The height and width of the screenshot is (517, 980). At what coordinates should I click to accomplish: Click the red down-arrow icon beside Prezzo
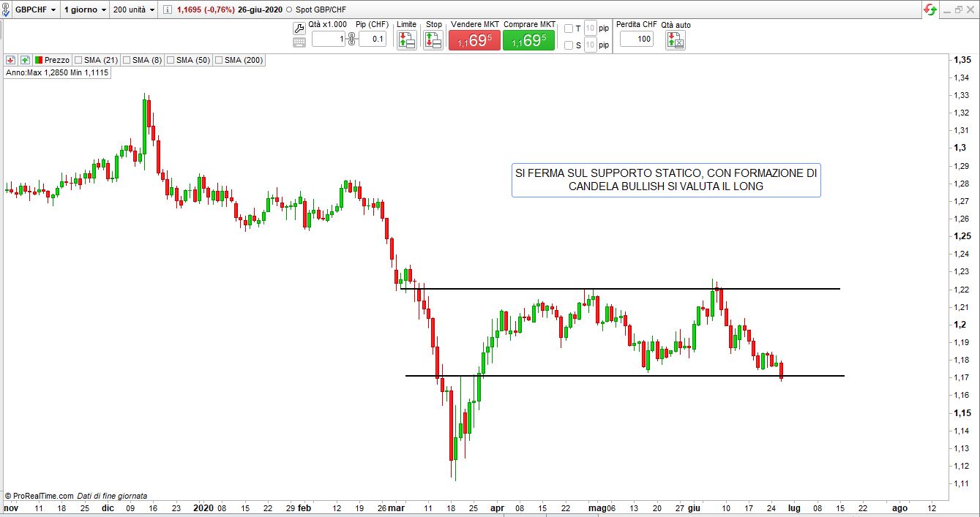tap(11, 60)
